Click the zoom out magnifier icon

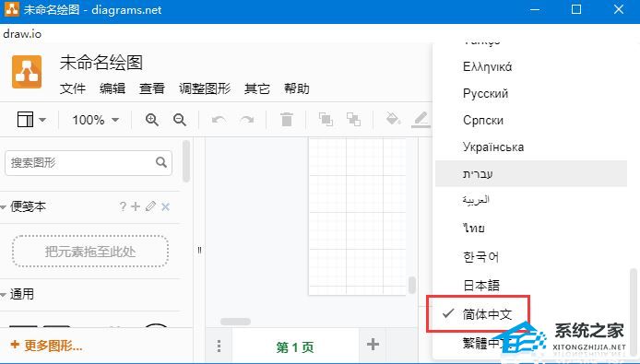180,120
